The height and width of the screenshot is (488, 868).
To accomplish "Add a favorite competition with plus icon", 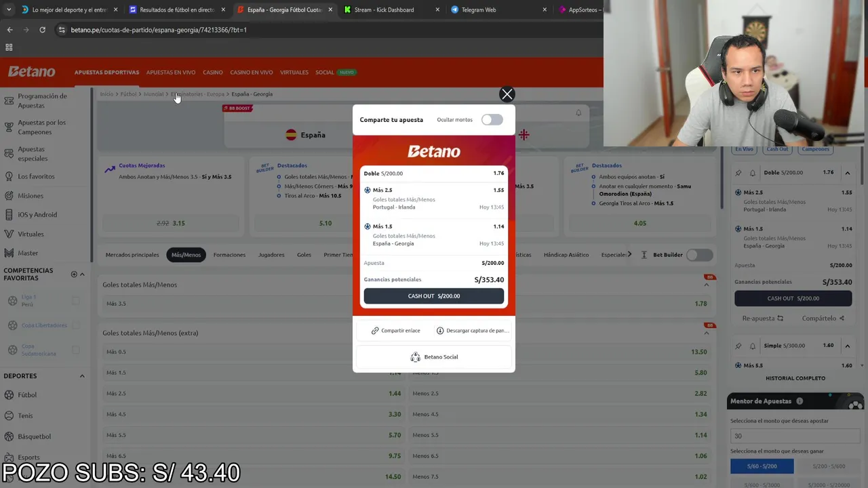I will point(74,274).
